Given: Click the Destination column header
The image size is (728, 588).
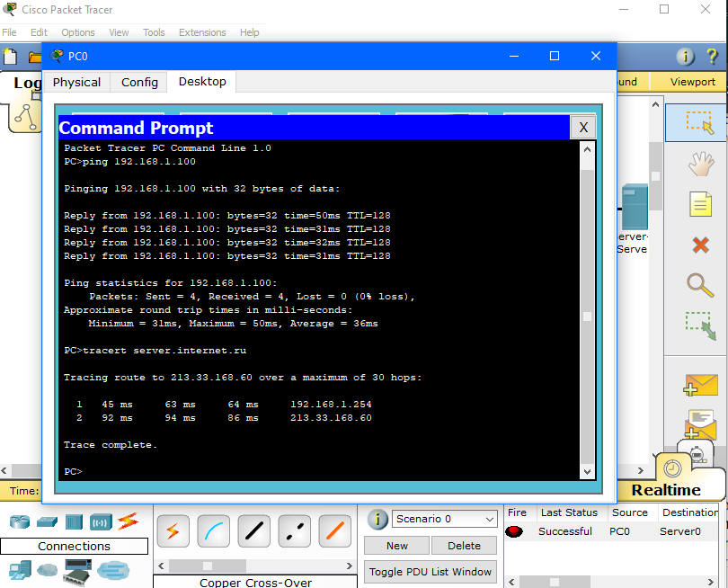Looking at the screenshot, I should click(x=689, y=512).
